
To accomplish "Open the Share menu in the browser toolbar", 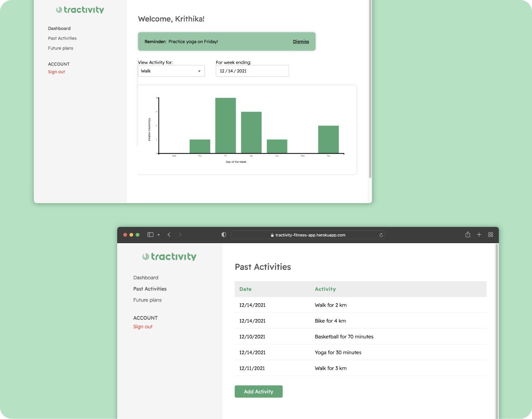I will tap(467, 235).
